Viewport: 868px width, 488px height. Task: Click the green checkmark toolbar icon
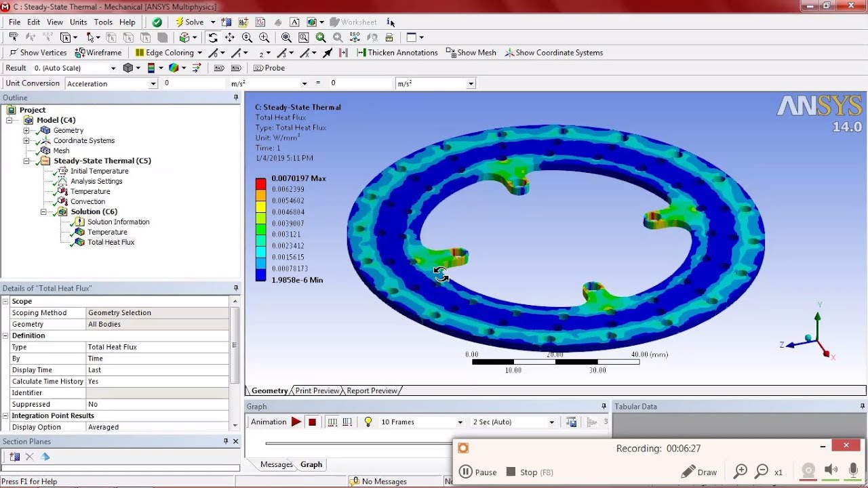click(157, 22)
